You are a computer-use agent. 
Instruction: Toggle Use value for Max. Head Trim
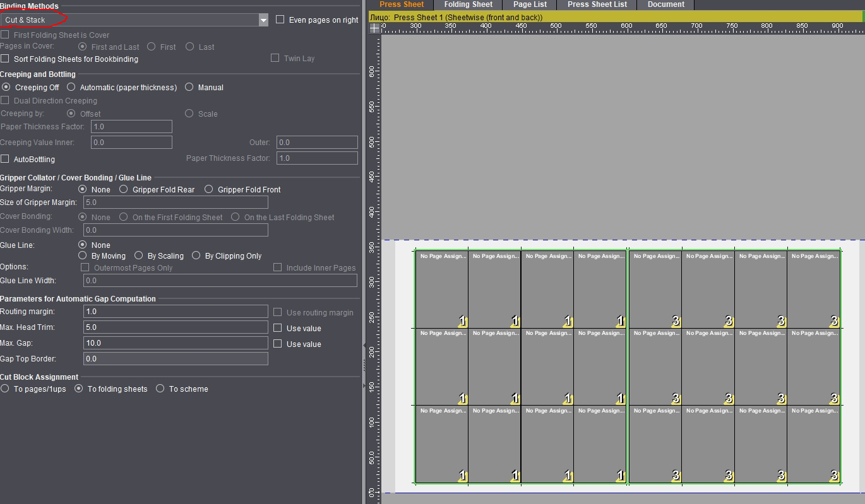point(278,328)
